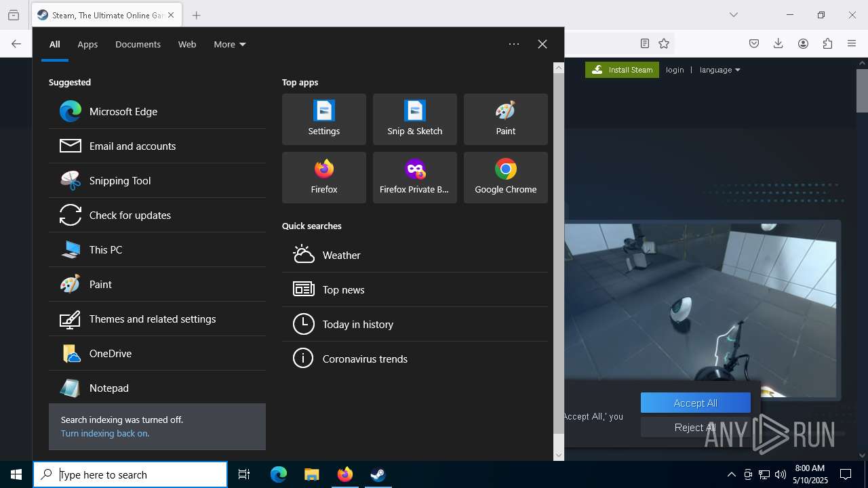
Task: Open network status in system tray
Action: 764,474
